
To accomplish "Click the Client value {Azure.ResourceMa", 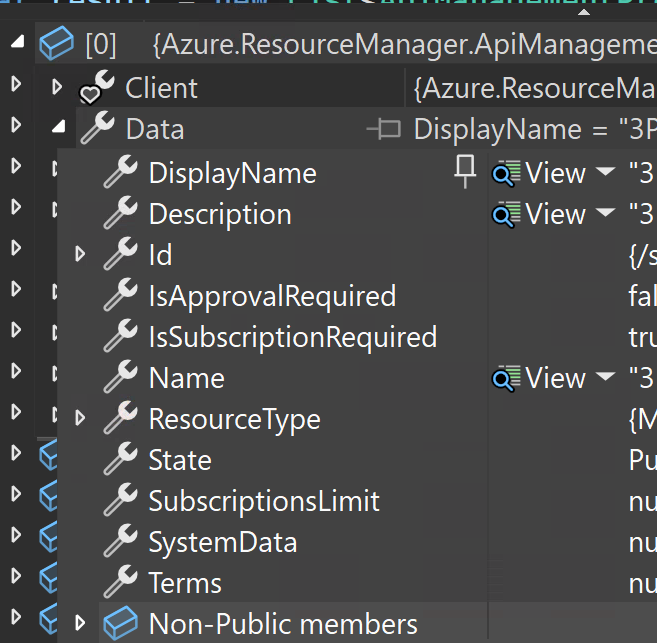I will [535, 89].
